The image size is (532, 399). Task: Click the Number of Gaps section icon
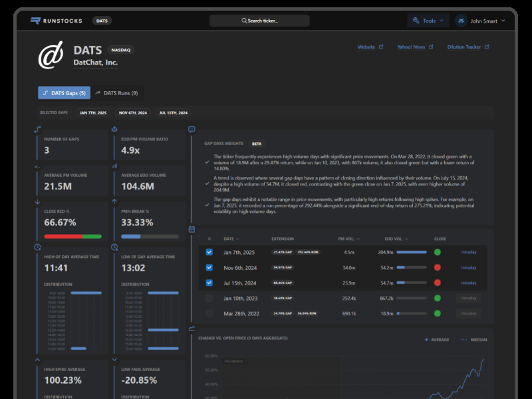click(x=37, y=129)
